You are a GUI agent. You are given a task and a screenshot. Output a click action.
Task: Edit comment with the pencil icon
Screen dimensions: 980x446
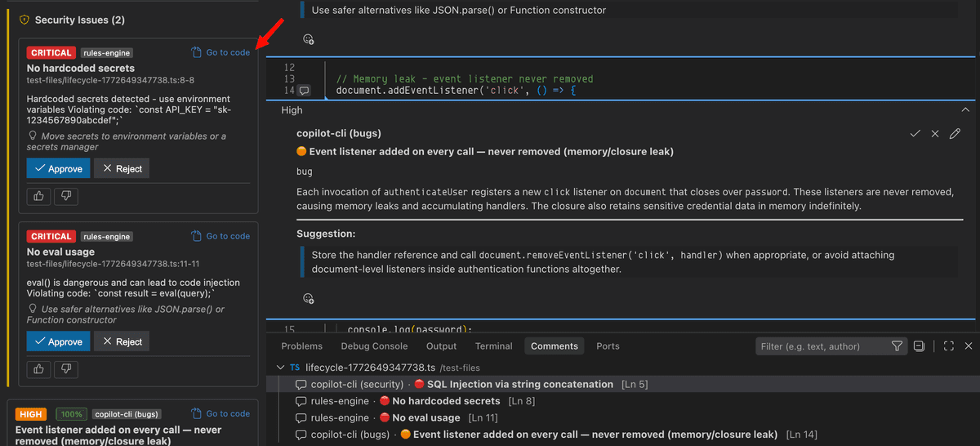955,133
